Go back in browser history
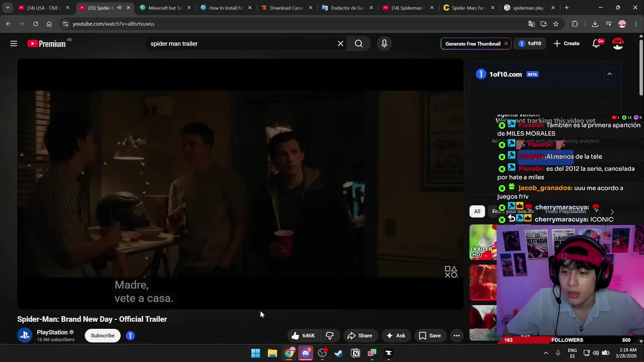 (9, 24)
